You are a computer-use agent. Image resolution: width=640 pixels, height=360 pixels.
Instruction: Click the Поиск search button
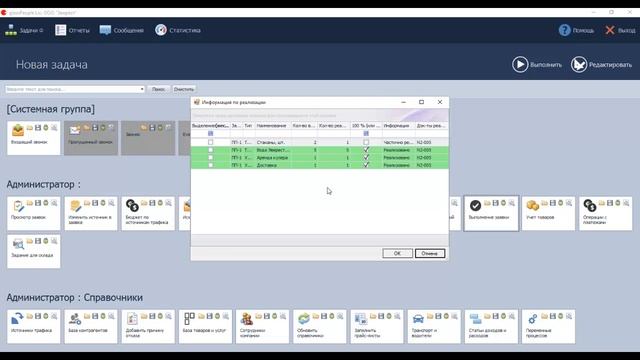(x=159, y=89)
